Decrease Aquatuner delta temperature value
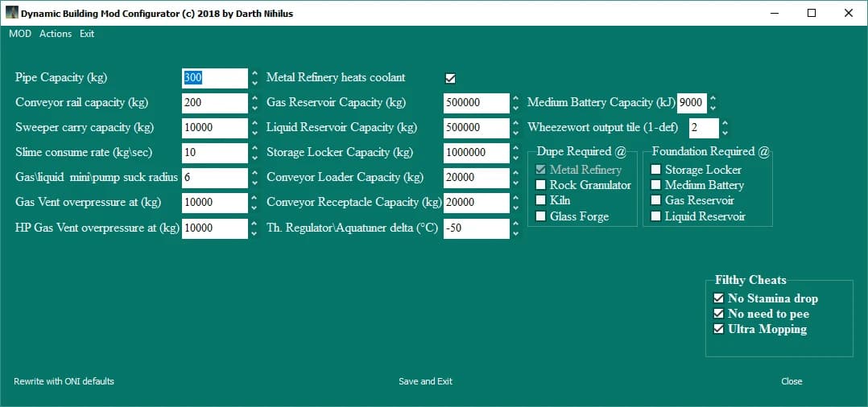This screenshot has height=407, width=868. click(516, 232)
